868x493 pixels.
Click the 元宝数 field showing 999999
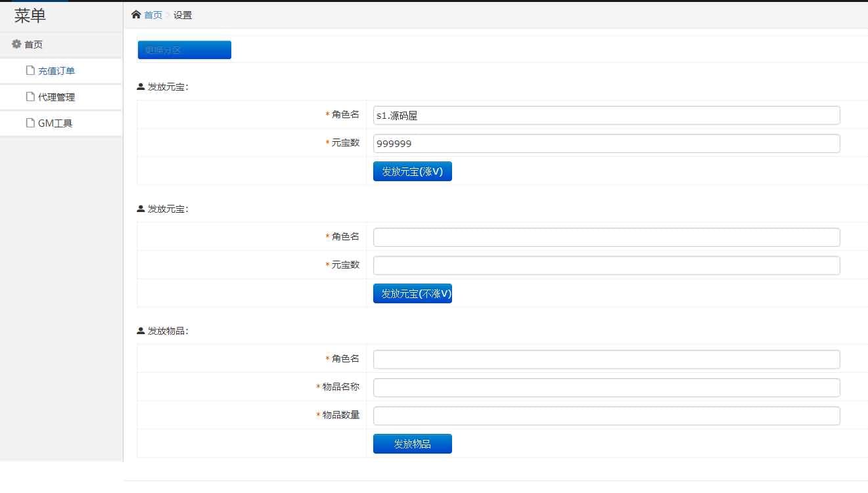[605, 143]
